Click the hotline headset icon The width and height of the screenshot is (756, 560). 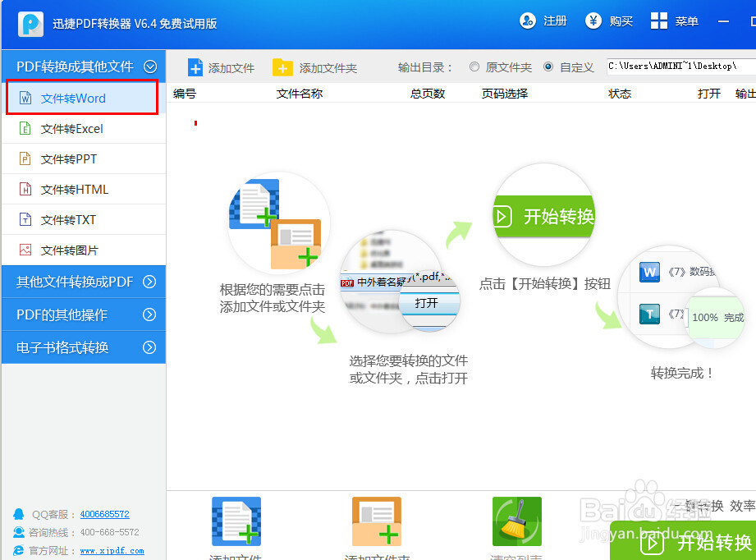[19, 532]
